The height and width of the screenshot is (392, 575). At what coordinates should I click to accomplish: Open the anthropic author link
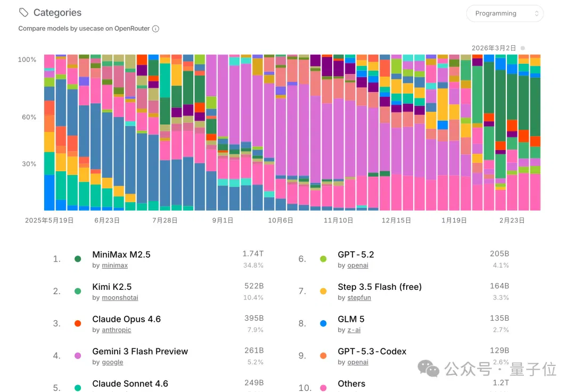116,330
